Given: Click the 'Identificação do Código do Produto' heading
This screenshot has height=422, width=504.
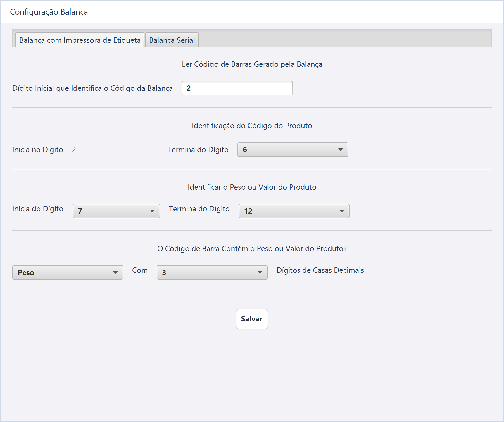Looking at the screenshot, I should [252, 126].
